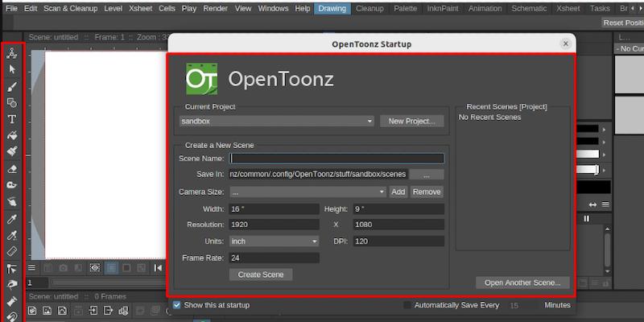Toggle Show this at startup checkbox
This screenshot has height=322, width=644.
(x=176, y=305)
